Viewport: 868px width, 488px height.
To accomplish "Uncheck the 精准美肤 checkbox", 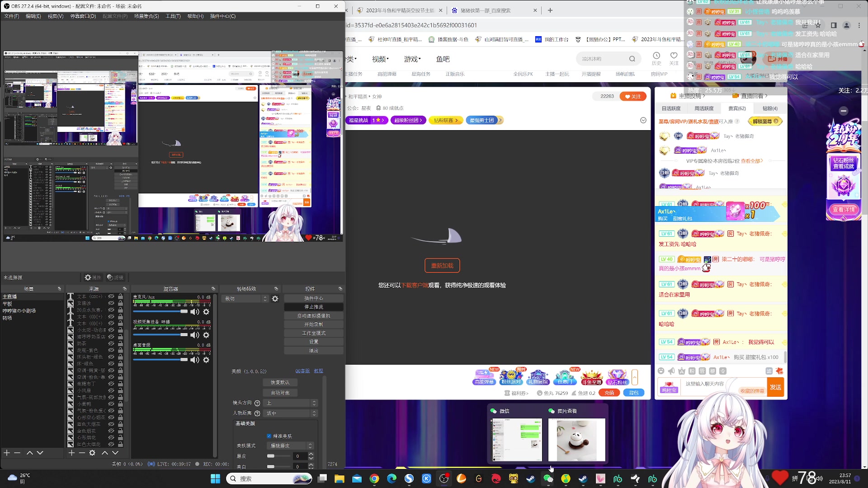I will pos(269,436).
